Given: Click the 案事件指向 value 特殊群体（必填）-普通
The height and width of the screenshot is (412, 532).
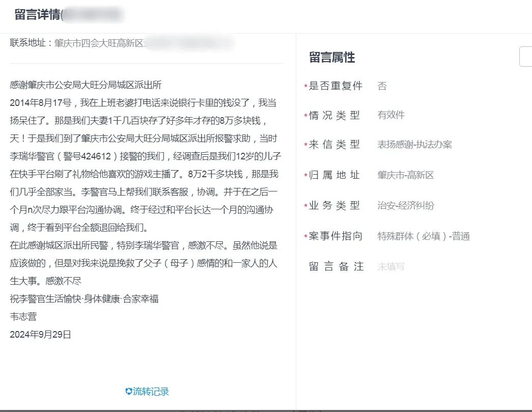Looking at the screenshot, I should pos(424,236).
